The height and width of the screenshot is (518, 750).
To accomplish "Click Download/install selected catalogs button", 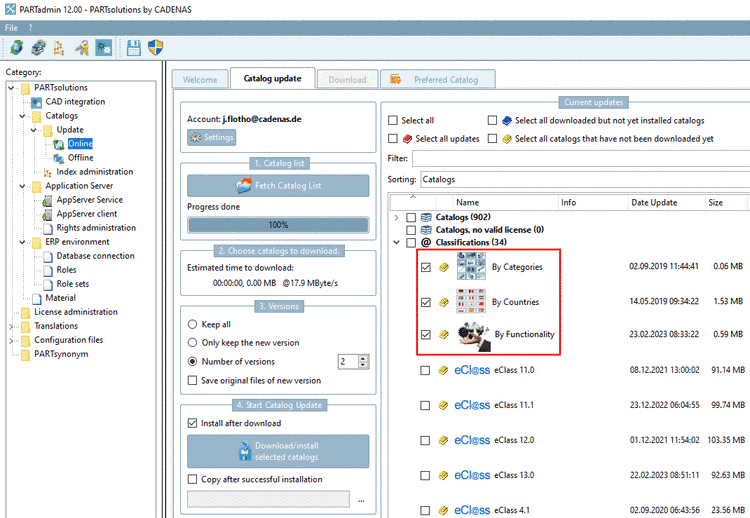I will [x=278, y=451].
